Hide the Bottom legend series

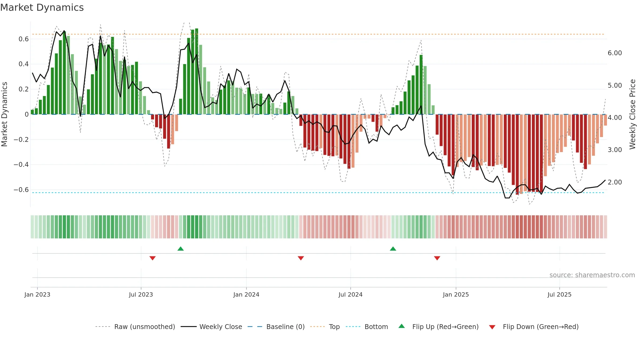[367, 327]
